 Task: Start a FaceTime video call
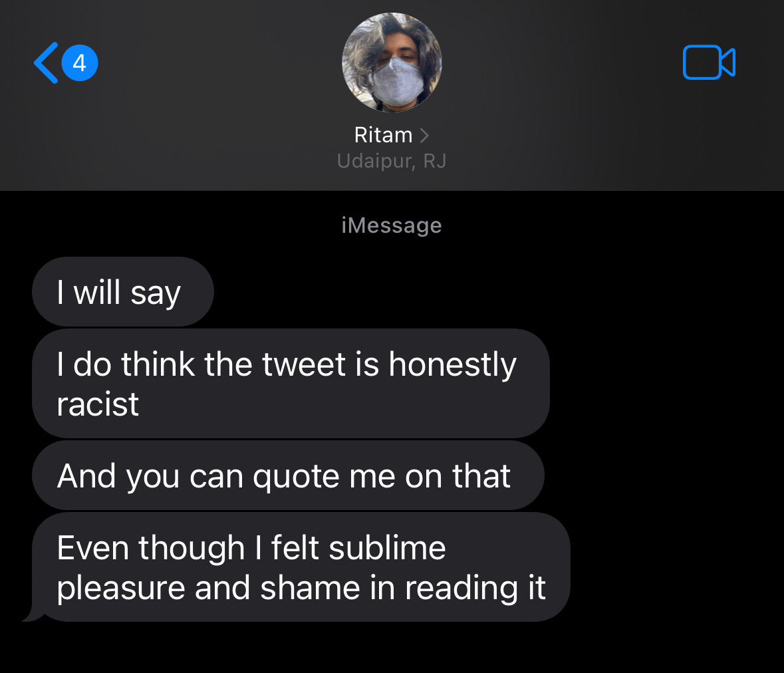tap(709, 63)
